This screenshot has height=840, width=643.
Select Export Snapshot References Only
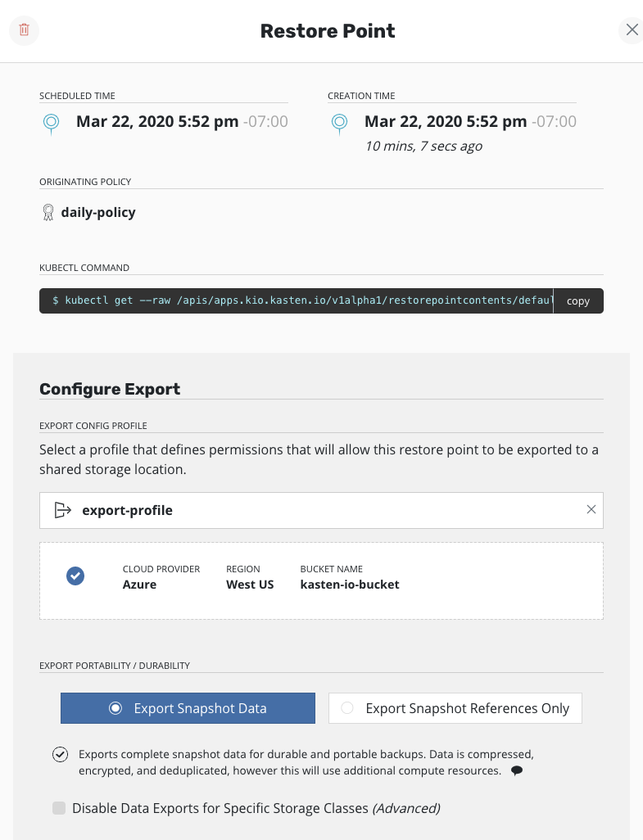tap(455, 707)
